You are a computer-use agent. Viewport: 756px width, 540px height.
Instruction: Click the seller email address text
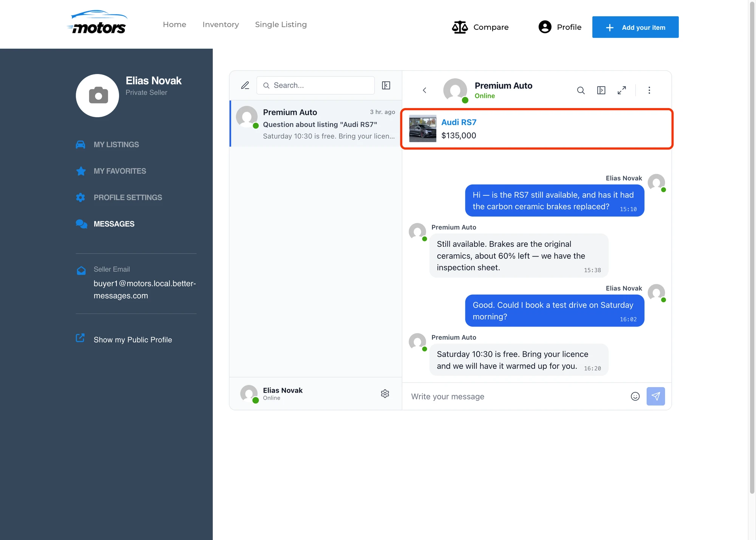click(145, 289)
